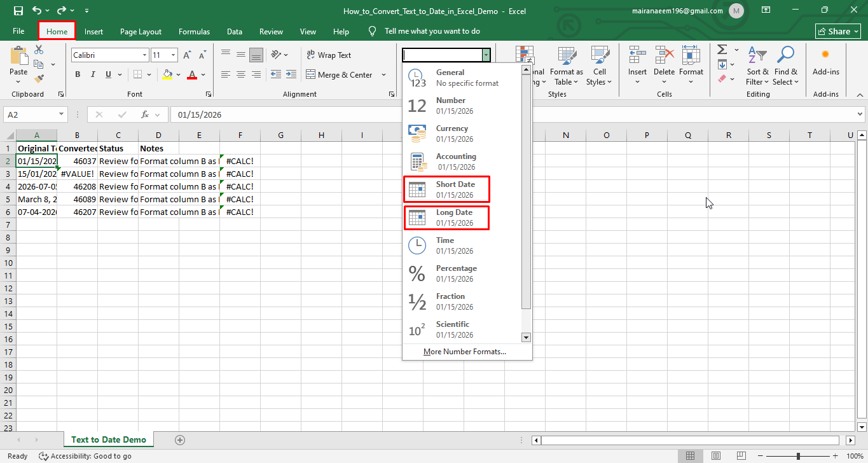Open the Formulas ribbon tab

point(194,31)
